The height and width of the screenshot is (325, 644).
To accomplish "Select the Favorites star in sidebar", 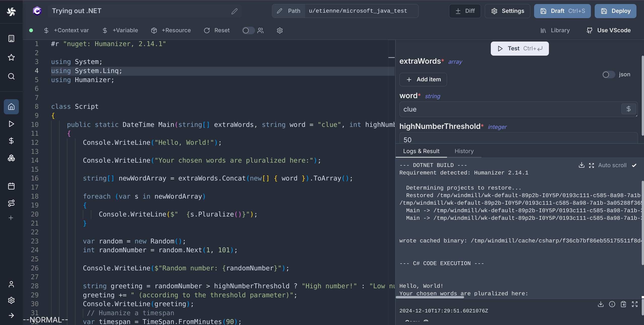I will point(11,58).
